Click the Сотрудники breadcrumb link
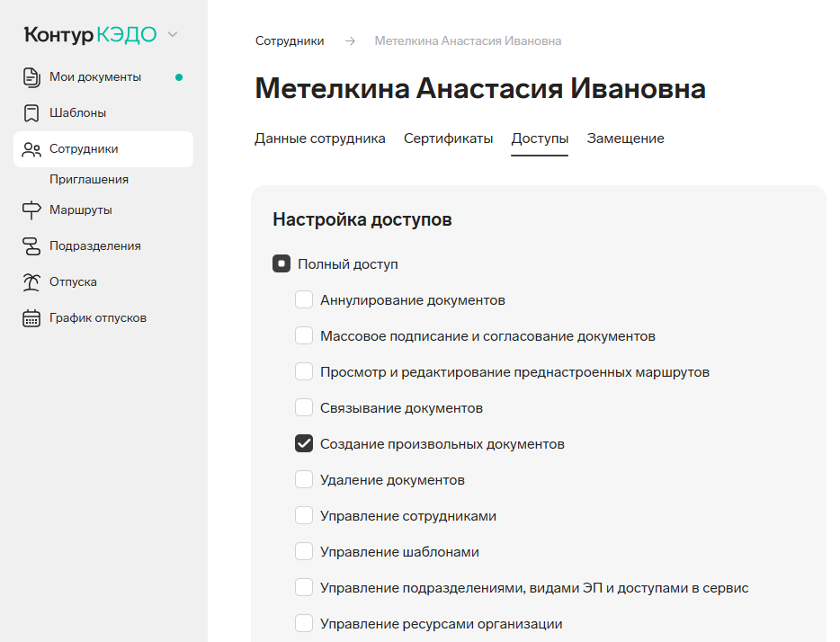 click(x=290, y=41)
